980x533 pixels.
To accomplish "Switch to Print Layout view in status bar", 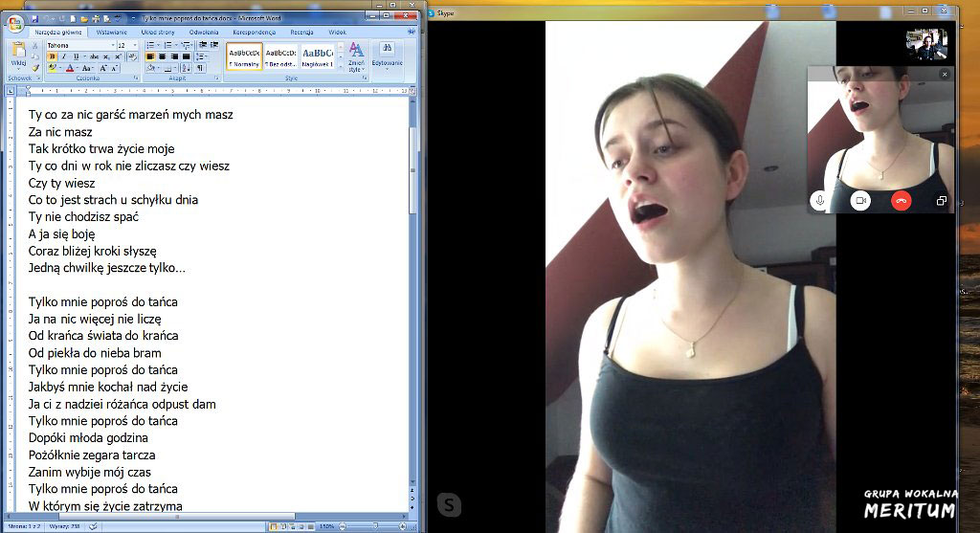I will 273,526.
